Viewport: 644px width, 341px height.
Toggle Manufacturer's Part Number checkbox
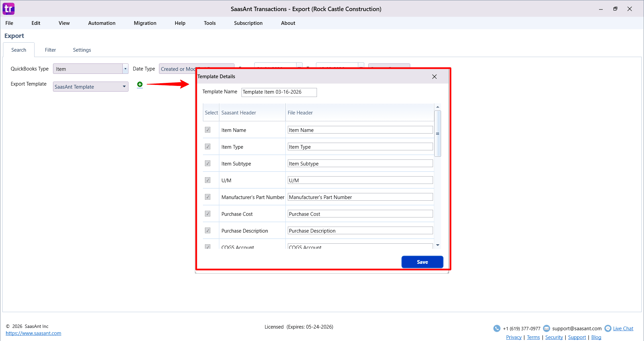(208, 197)
